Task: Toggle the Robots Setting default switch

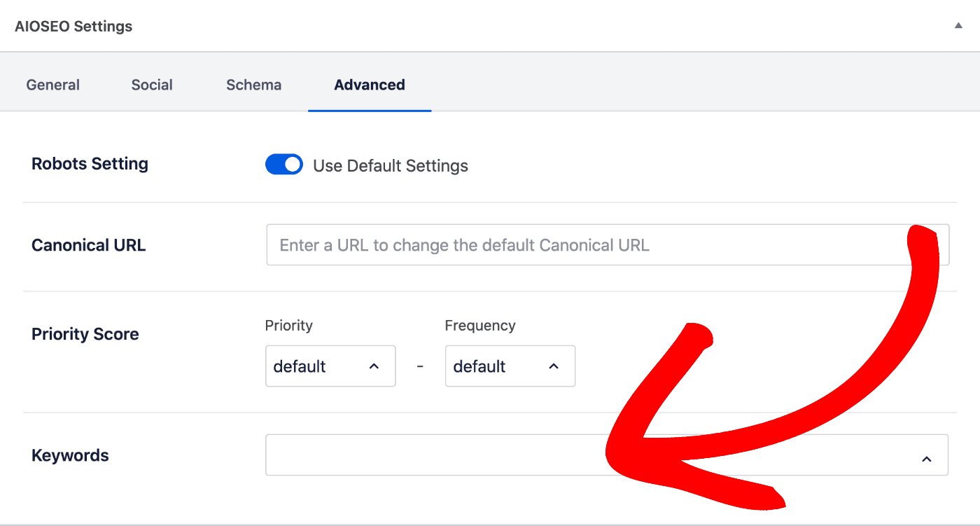Action: click(283, 165)
